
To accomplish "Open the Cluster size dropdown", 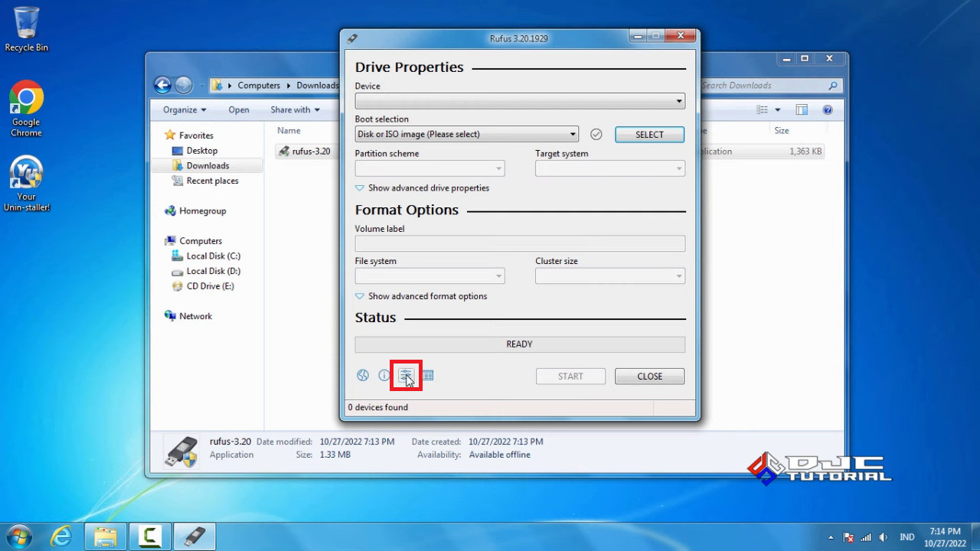I will 610,276.
